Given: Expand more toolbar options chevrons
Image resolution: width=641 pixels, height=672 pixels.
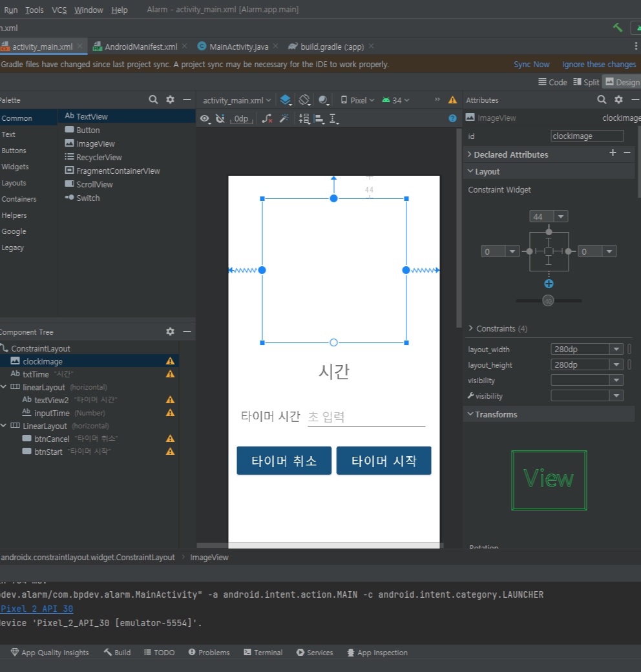Looking at the screenshot, I should pyautogui.click(x=437, y=100).
